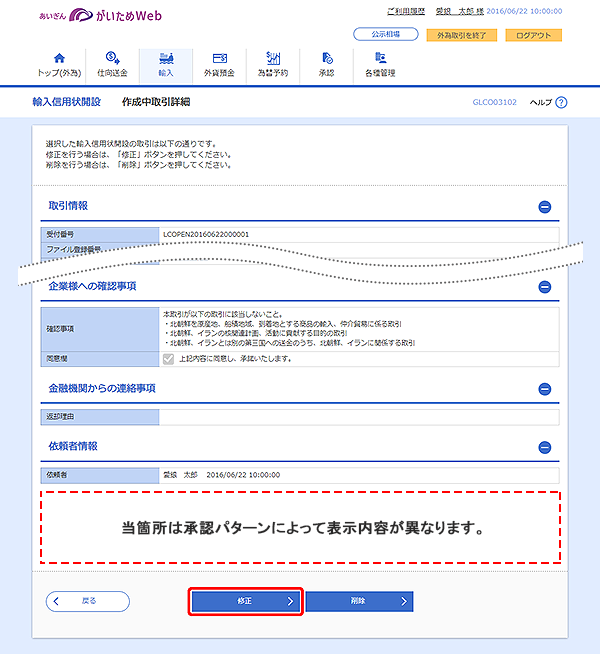Click the empty 返却理由 field
The image size is (600, 654).
pos(359,417)
